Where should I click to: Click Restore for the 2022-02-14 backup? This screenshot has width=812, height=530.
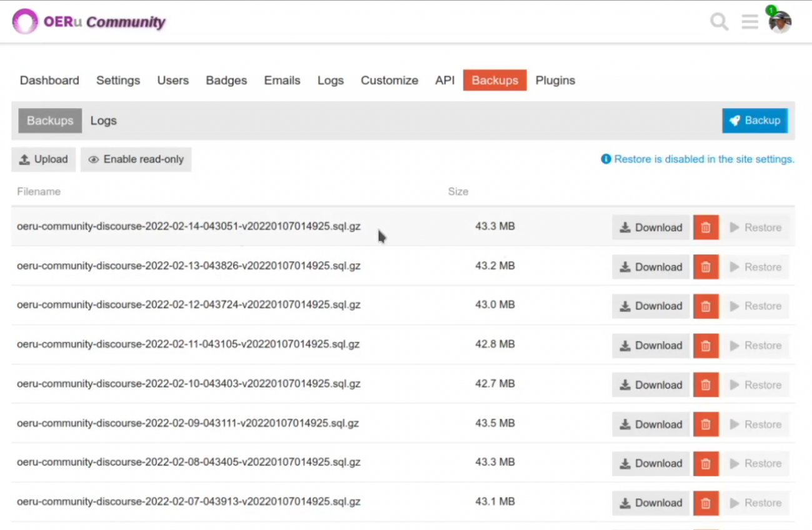756,227
